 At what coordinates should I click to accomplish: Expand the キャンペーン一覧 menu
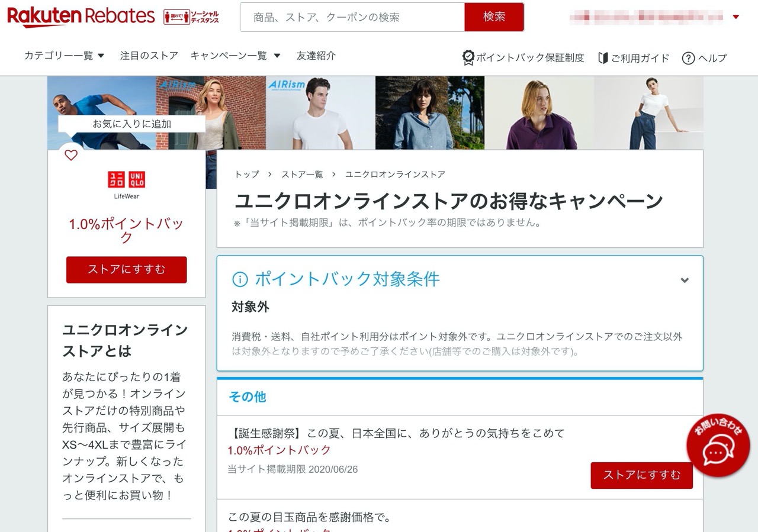tap(235, 56)
